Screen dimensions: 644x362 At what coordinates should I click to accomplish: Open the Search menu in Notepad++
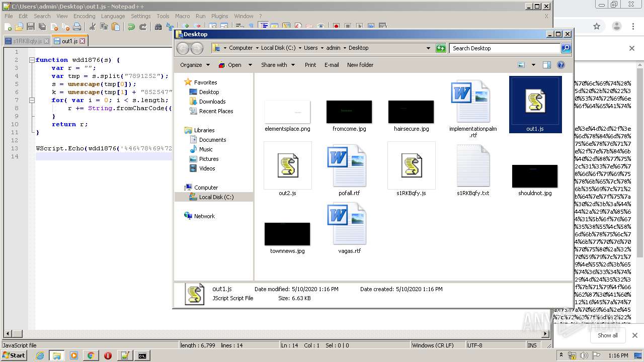click(x=42, y=16)
